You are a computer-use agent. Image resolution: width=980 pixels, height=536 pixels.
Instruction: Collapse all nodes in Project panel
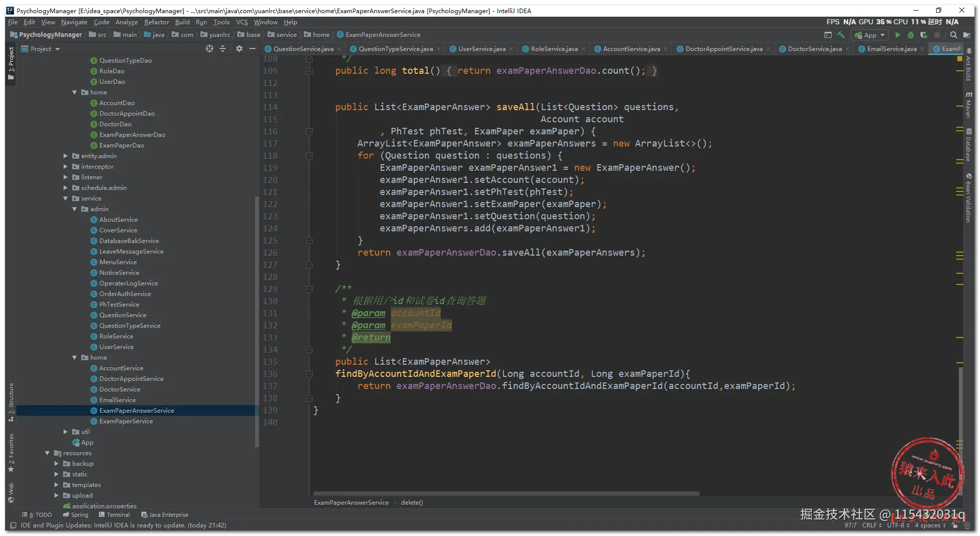pos(223,48)
